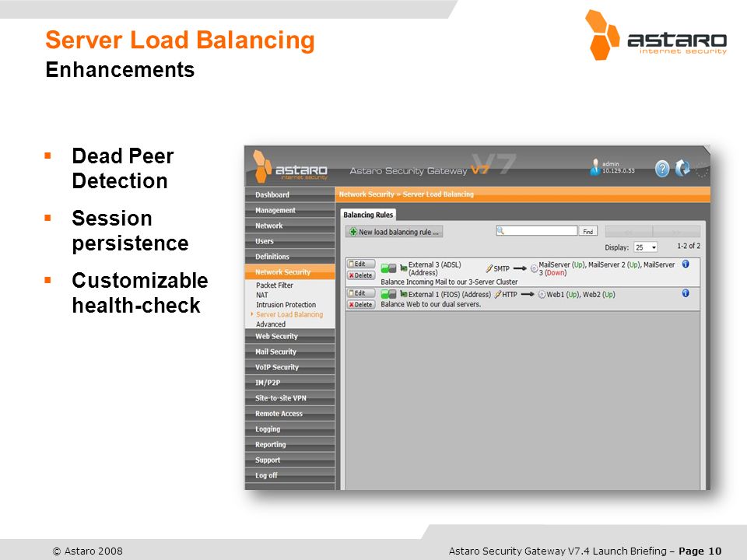747x560 pixels.
Task: Click the Network Security breadcrumb
Action: click(366, 194)
